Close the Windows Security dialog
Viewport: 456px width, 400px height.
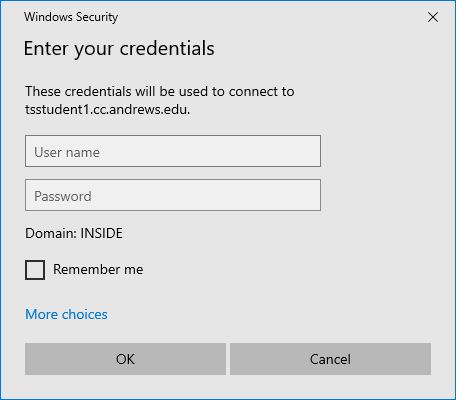tap(433, 17)
